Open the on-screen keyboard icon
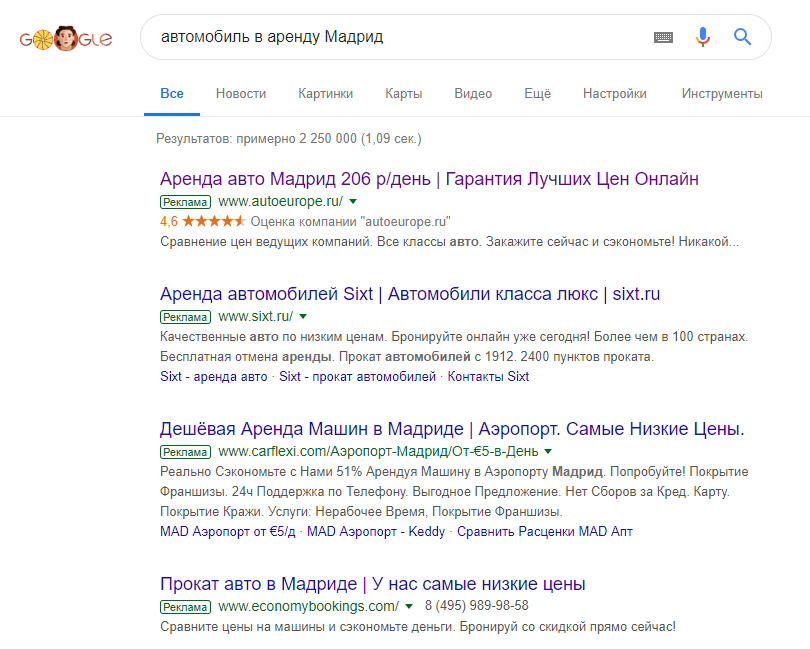810x649 pixels. point(663,37)
